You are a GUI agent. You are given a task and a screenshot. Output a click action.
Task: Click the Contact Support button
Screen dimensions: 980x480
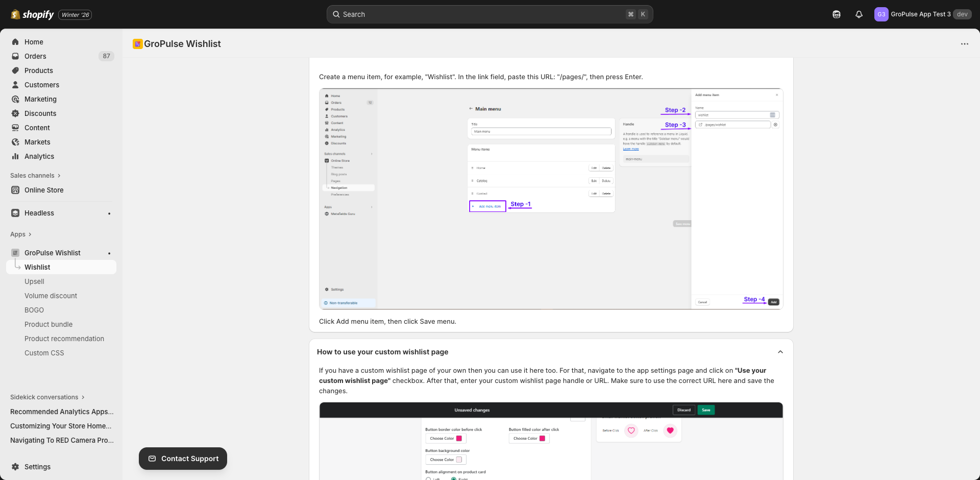click(x=183, y=459)
